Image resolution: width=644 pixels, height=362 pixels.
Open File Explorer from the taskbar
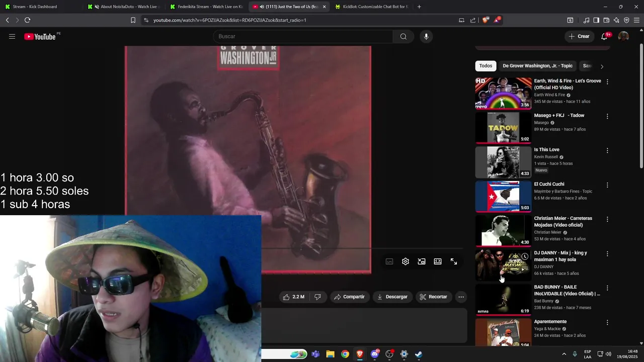(x=330, y=354)
